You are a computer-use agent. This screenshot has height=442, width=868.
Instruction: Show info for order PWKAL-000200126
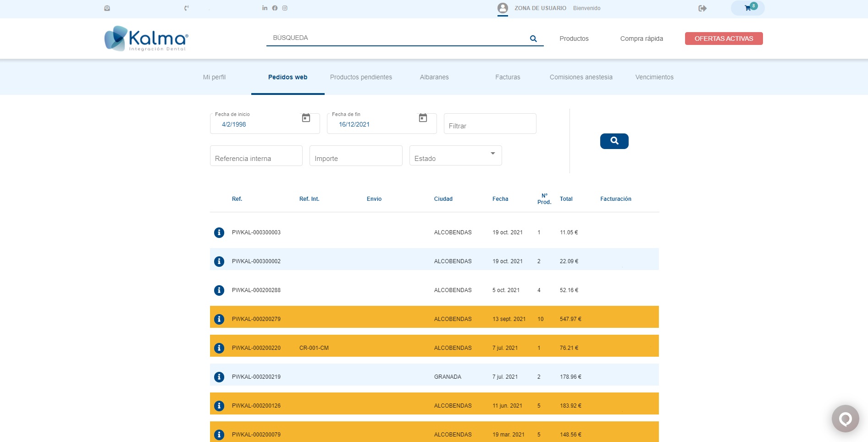tap(219, 406)
